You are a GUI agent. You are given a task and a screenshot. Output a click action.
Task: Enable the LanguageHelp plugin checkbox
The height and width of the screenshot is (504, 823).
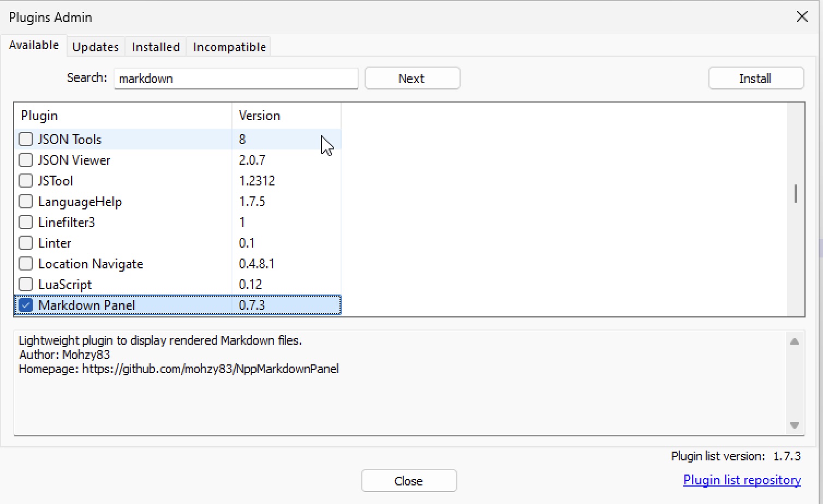(x=26, y=201)
